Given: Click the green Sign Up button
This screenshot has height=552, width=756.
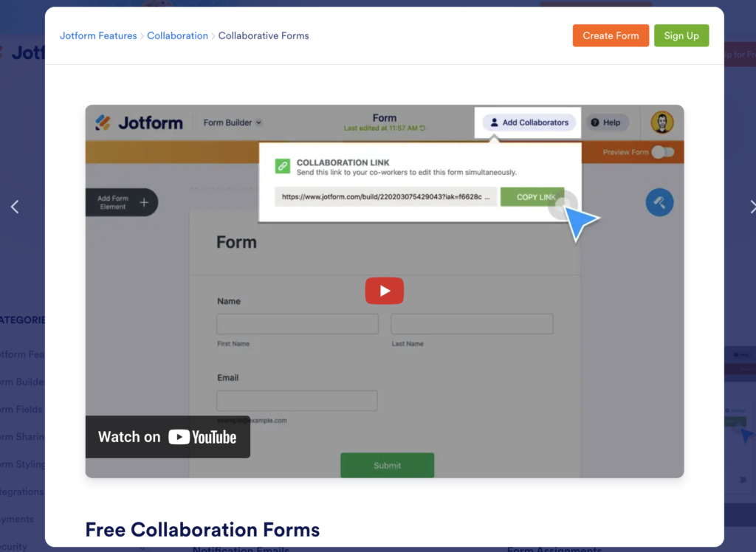Looking at the screenshot, I should coord(681,35).
